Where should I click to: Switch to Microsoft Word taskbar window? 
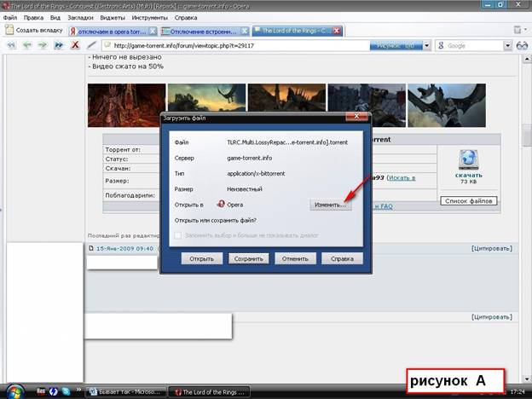(x=125, y=392)
